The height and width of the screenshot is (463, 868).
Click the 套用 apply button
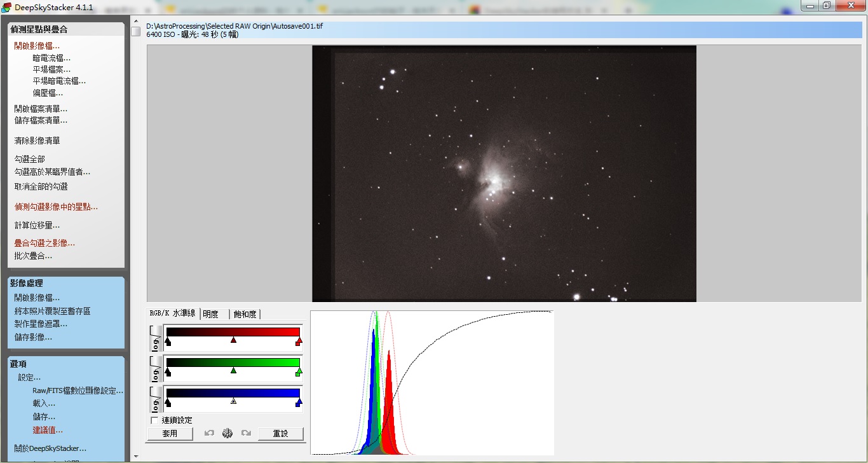(x=170, y=434)
